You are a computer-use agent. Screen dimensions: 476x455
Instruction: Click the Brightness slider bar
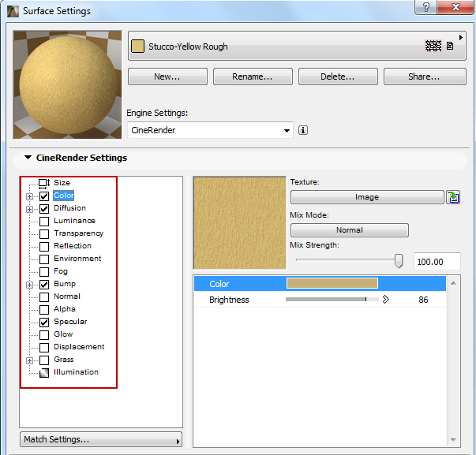pyautogui.click(x=332, y=300)
